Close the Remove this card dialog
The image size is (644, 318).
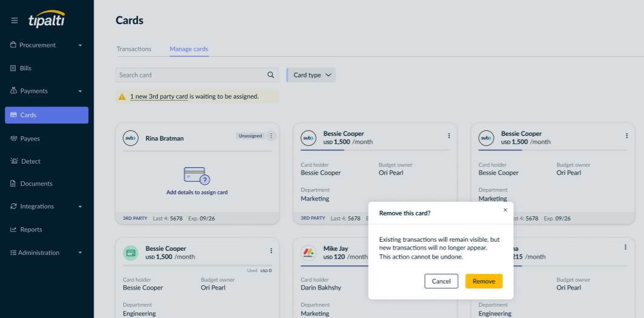505,210
